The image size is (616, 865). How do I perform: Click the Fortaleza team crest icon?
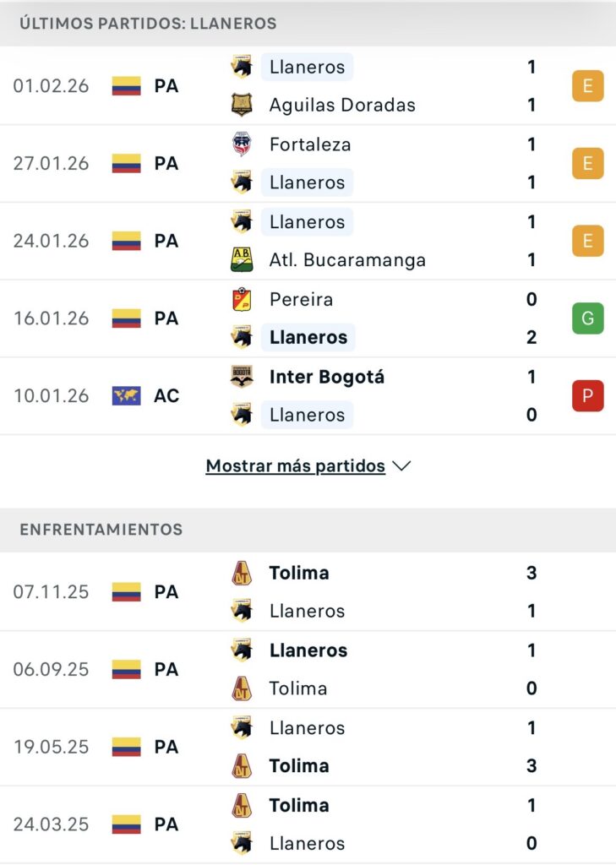[242, 144]
